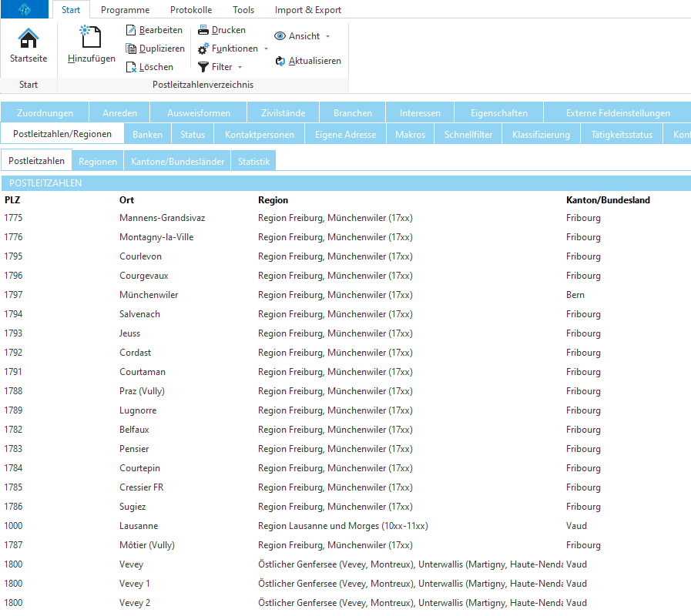Select the Banken settings tab
The image size is (691, 616).
pos(147,135)
